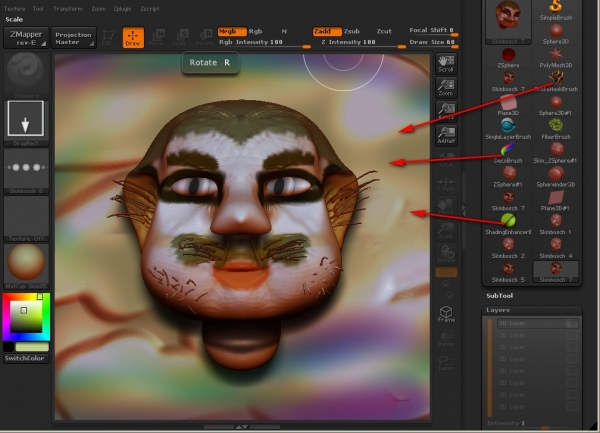Image resolution: width=600 pixels, height=433 pixels.
Task: Select the ZSphere#1 tool
Action: click(x=508, y=177)
